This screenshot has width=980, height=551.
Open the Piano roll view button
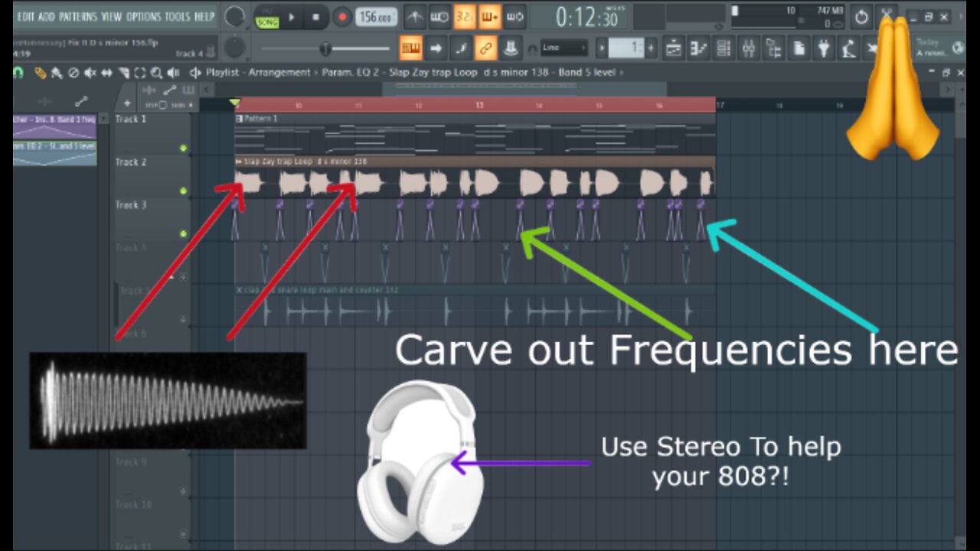[698, 48]
